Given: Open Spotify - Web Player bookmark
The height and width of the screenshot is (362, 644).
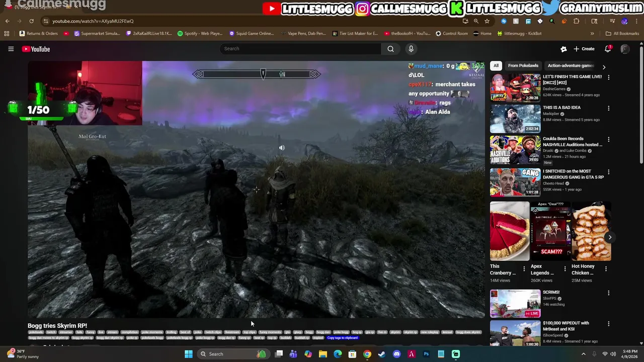Looking at the screenshot, I should [200, 34].
